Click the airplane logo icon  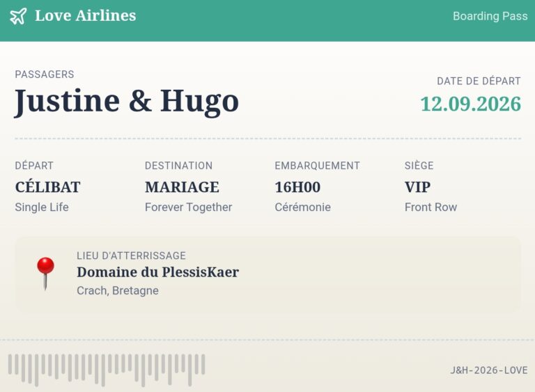click(18, 16)
